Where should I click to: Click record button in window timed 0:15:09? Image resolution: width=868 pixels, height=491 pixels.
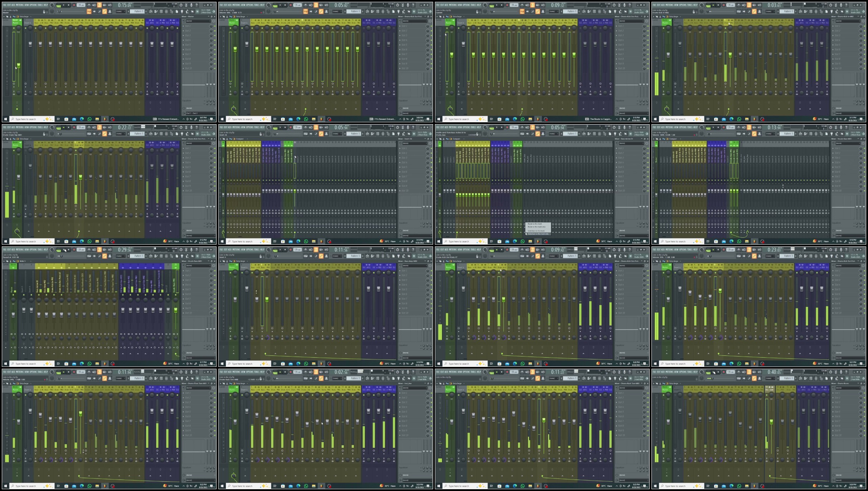pos(74,5)
